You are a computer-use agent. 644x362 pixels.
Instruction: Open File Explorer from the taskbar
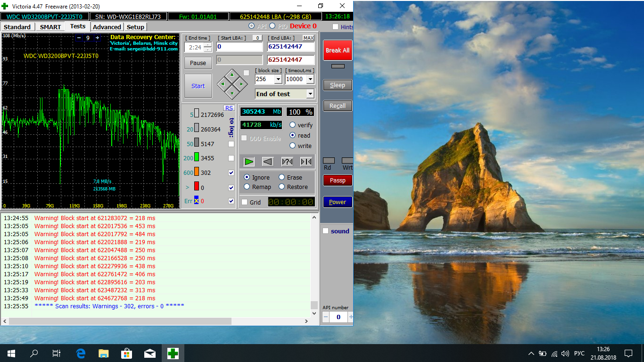(103, 353)
